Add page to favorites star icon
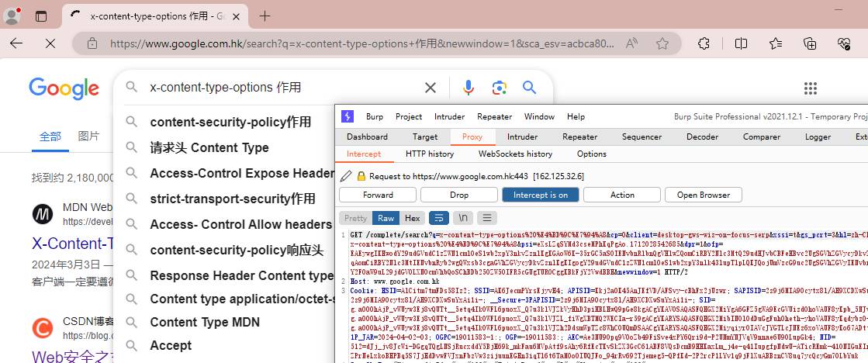 (x=662, y=43)
